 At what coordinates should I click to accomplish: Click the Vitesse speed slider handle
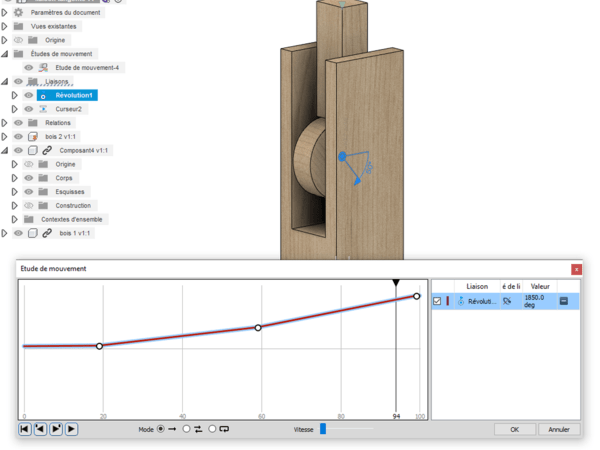click(323, 429)
